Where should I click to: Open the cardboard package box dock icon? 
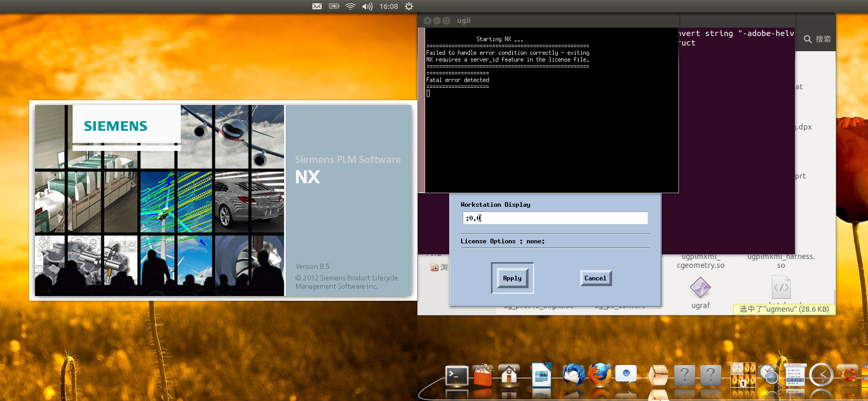pyautogui.click(x=658, y=375)
